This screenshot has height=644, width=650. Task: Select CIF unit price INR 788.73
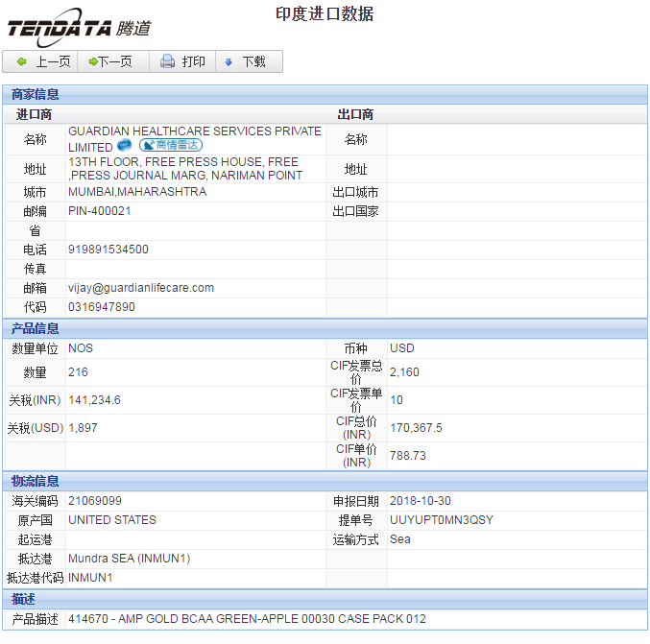[408, 456]
